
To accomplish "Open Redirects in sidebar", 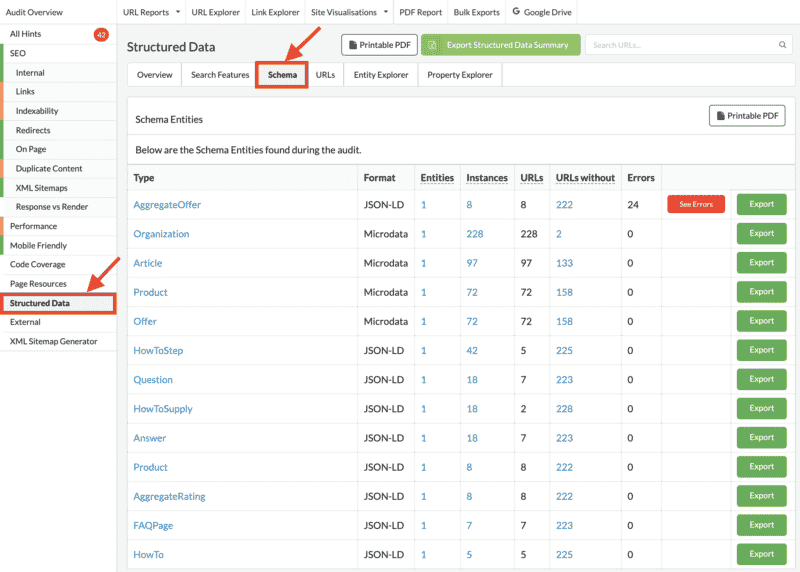I will 33,130.
